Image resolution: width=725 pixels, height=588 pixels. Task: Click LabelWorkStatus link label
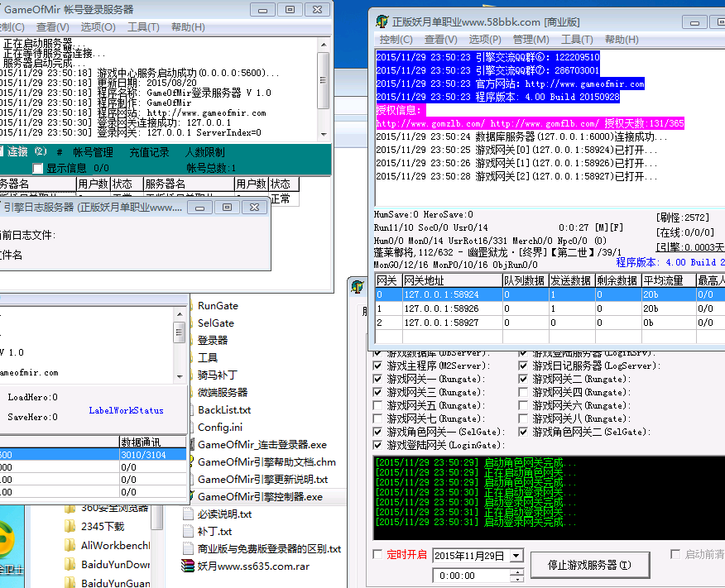click(x=127, y=410)
